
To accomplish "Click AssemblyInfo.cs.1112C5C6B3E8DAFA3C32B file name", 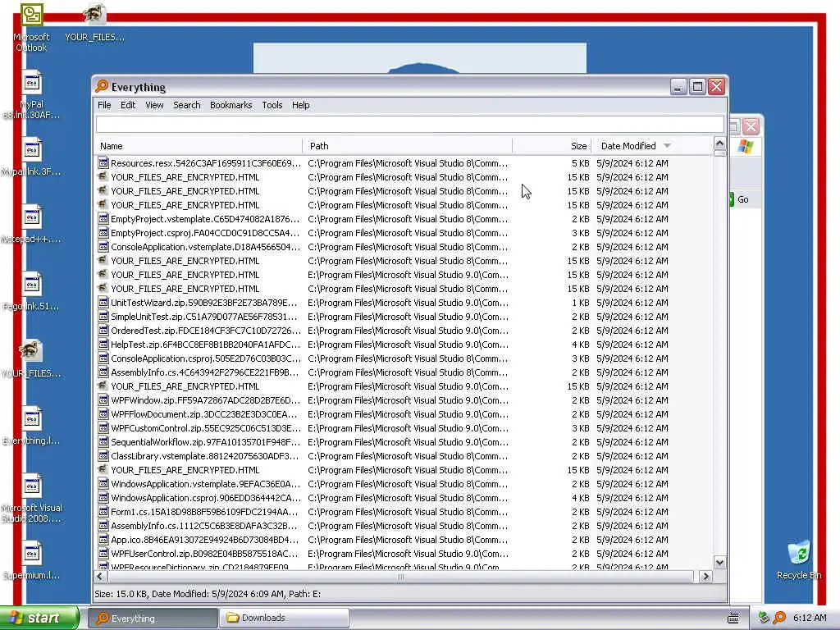I will click(x=204, y=526).
